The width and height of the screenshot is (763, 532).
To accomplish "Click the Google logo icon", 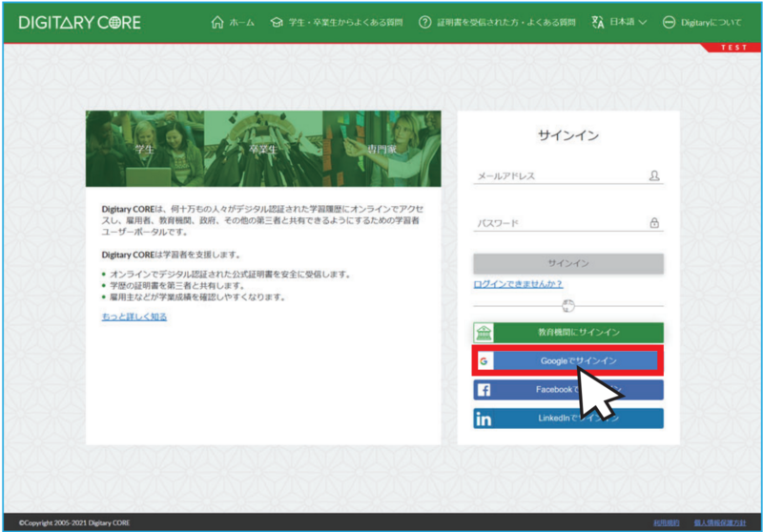I will (x=484, y=361).
